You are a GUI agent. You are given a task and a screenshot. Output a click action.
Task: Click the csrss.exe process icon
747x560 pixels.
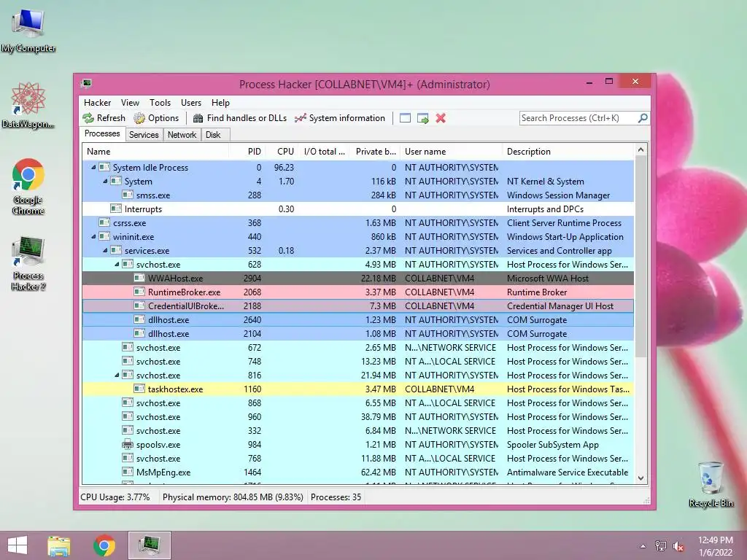point(104,223)
